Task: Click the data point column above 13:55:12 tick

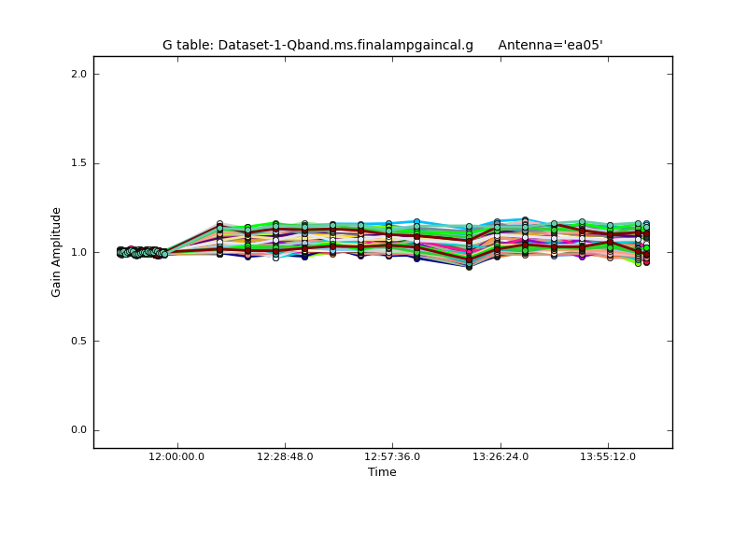Action: tap(610, 238)
